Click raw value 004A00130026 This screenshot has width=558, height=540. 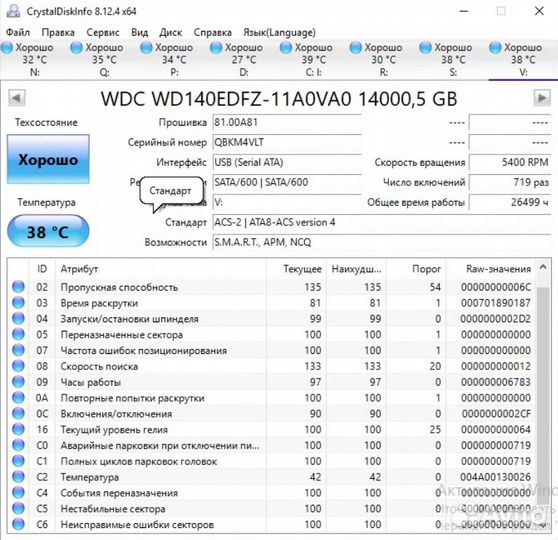(496, 477)
